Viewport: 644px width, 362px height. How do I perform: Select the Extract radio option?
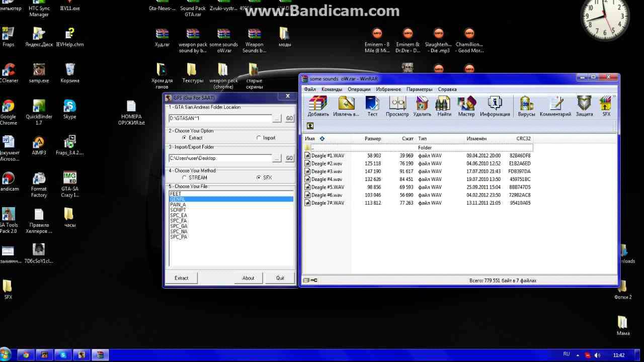(x=192, y=138)
